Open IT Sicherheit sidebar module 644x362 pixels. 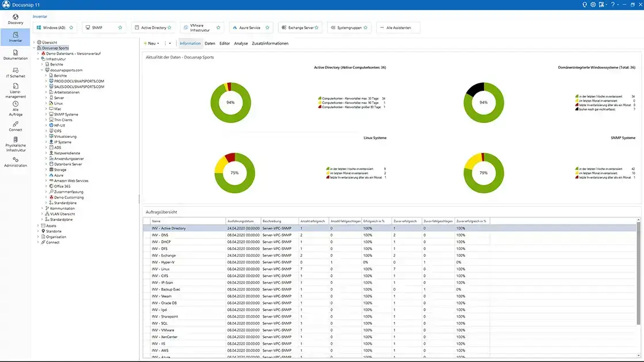pyautogui.click(x=15, y=72)
